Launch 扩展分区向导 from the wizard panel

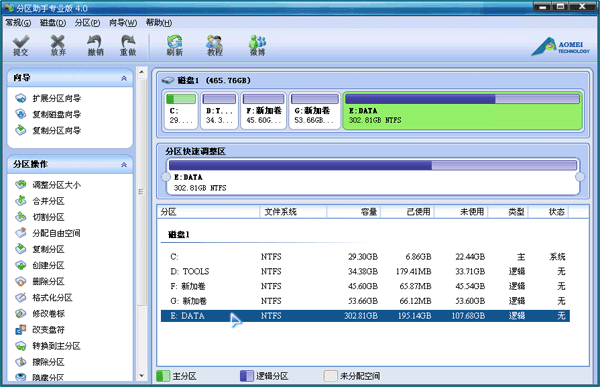[48, 98]
